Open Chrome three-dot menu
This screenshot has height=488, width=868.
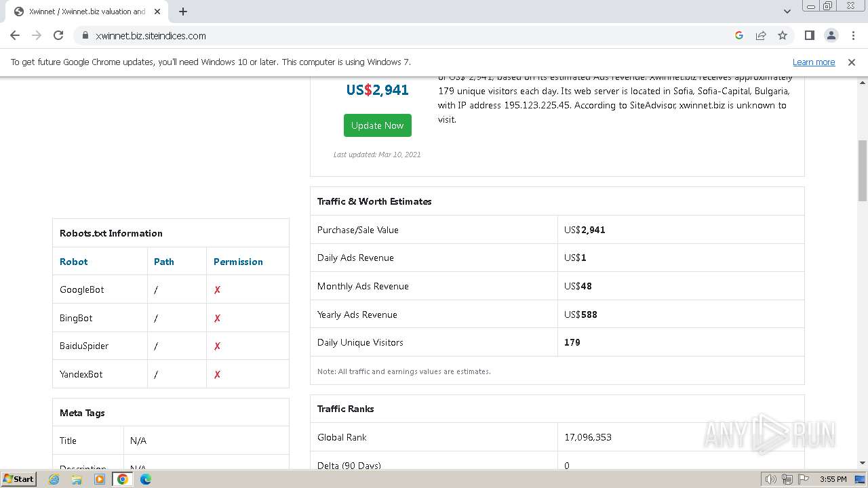point(852,35)
